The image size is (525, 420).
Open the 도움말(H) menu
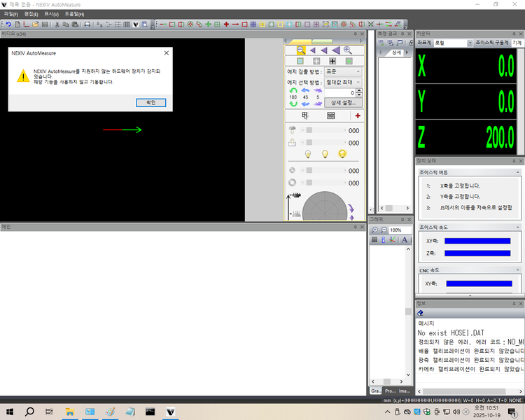click(x=73, y=14)
